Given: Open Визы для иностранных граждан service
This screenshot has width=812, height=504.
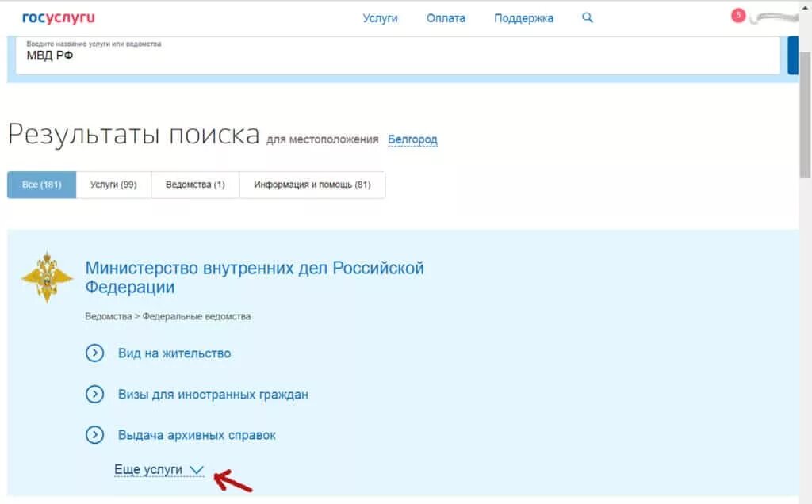Looking at the screenshot, I should tap(213, 395).
